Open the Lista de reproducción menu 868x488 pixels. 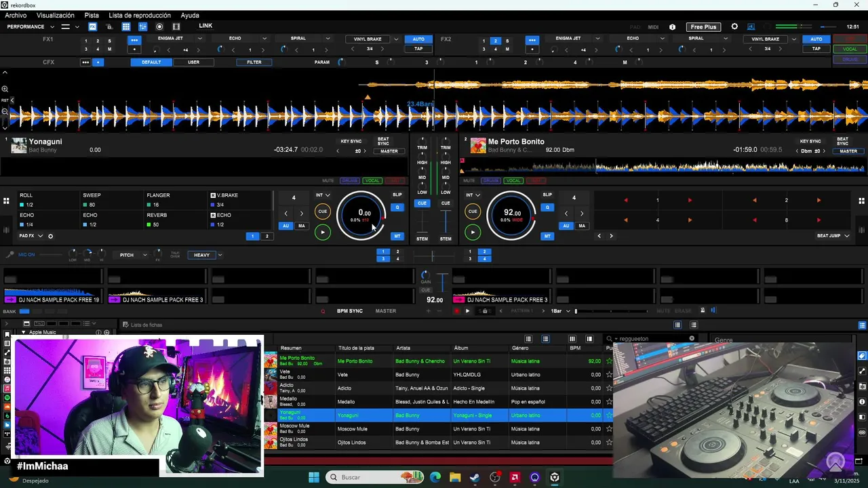tap(140, 15)
